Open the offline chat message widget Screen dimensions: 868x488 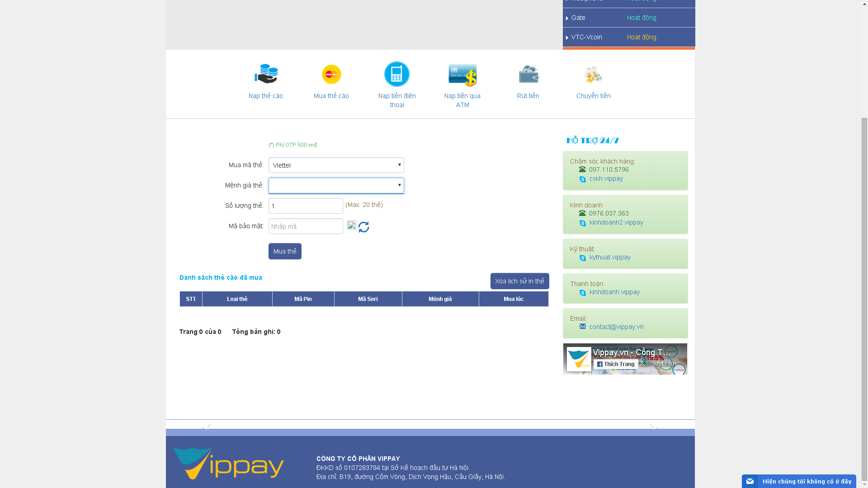(799, 481)
